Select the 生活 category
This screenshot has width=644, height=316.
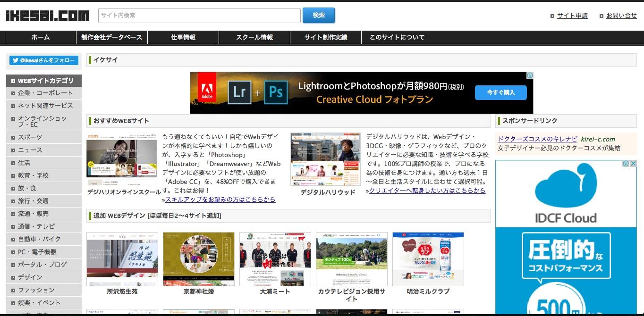pyautogui.click(x=44, y=163)
